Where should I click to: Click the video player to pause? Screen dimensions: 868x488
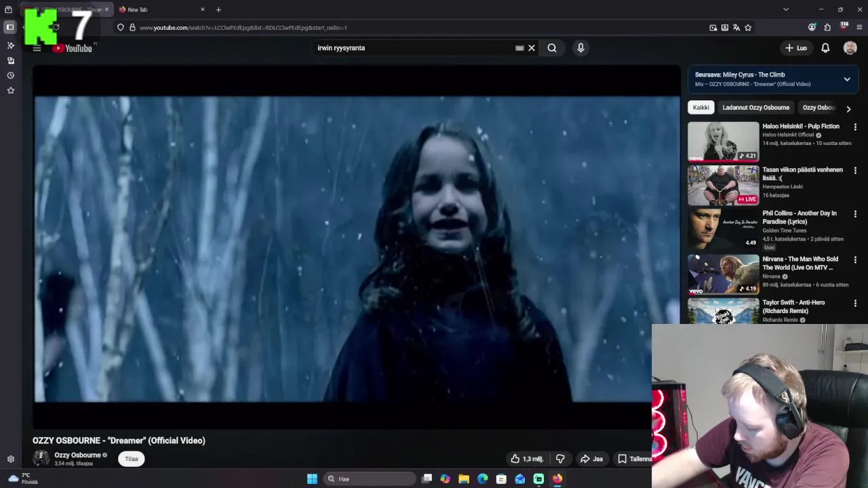pyautogui.click(x=357, y=249)
